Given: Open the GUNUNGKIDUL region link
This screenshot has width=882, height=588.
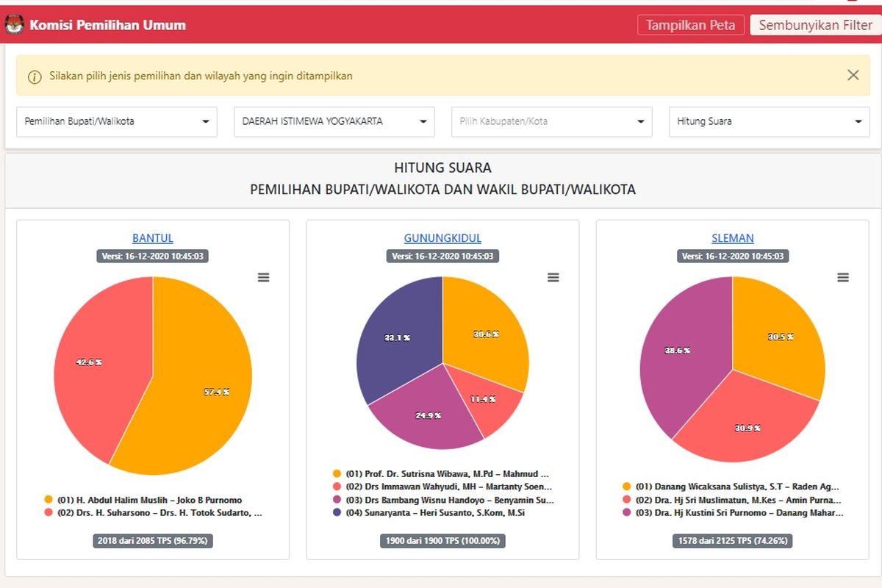Looking at the screenshot, I should tap(442, 238).
